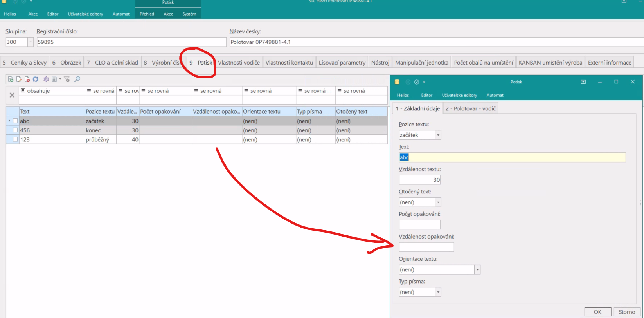Click the clear filter funnel icon
644x318 pixels.
click(x=67, y=79)
